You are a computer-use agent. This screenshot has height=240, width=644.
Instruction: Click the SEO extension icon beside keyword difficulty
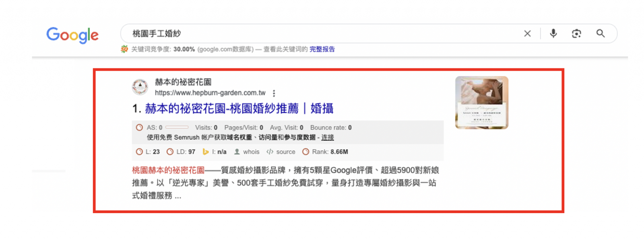point(124,49)
